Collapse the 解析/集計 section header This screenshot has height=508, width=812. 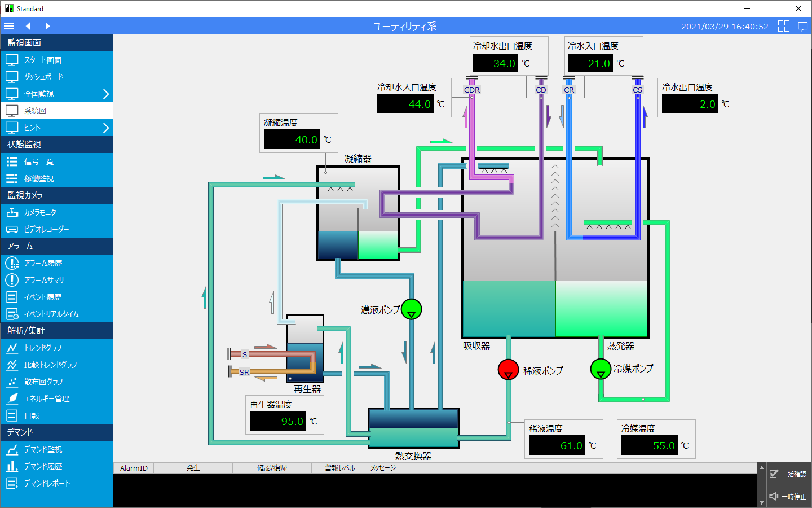pyautogui.click(x=56, y=331)
